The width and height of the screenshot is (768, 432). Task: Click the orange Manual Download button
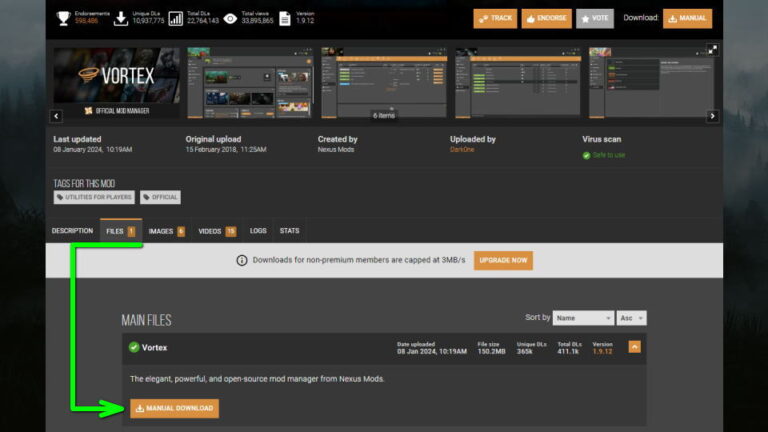pyautogui.click(x=174, y=408)
